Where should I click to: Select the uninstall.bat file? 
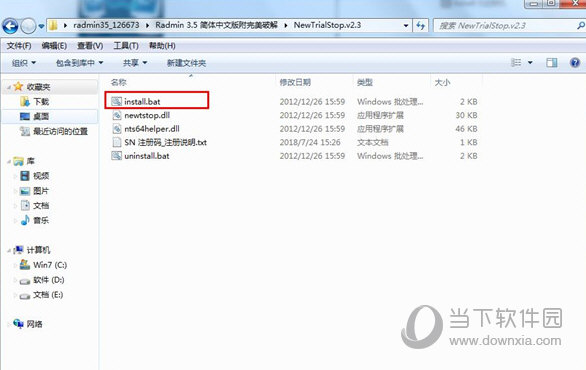pos(146,156)
